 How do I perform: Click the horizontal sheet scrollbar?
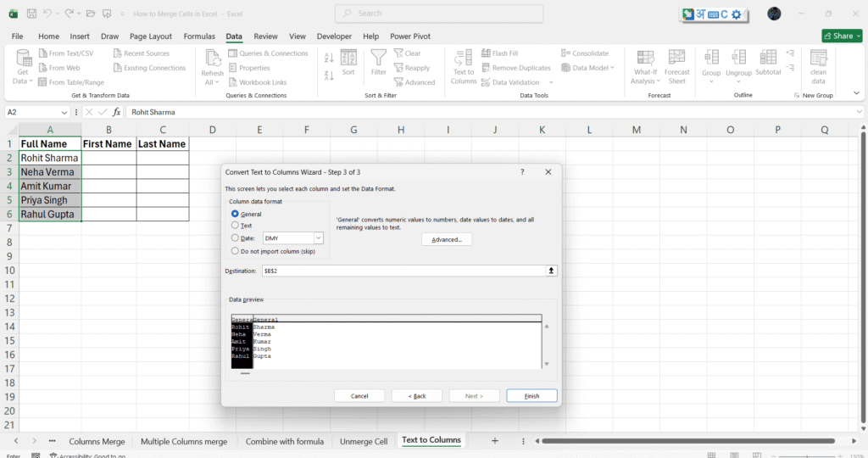[x=688, y=441]
